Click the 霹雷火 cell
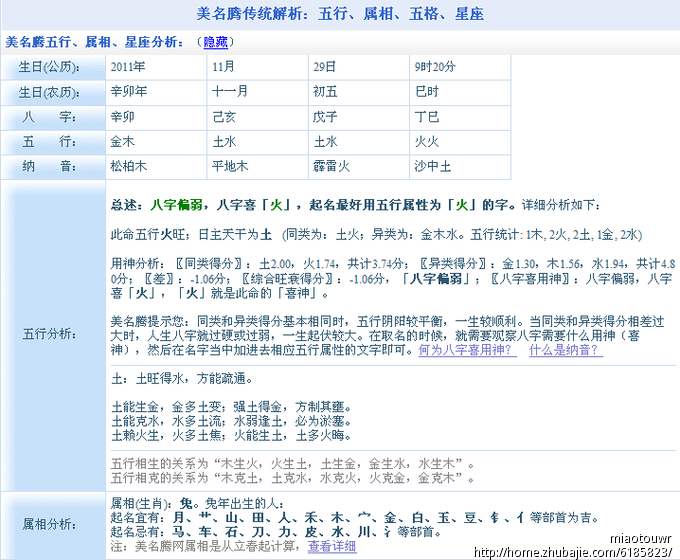Screen dimensions: 680x560 tap(359, 167)
